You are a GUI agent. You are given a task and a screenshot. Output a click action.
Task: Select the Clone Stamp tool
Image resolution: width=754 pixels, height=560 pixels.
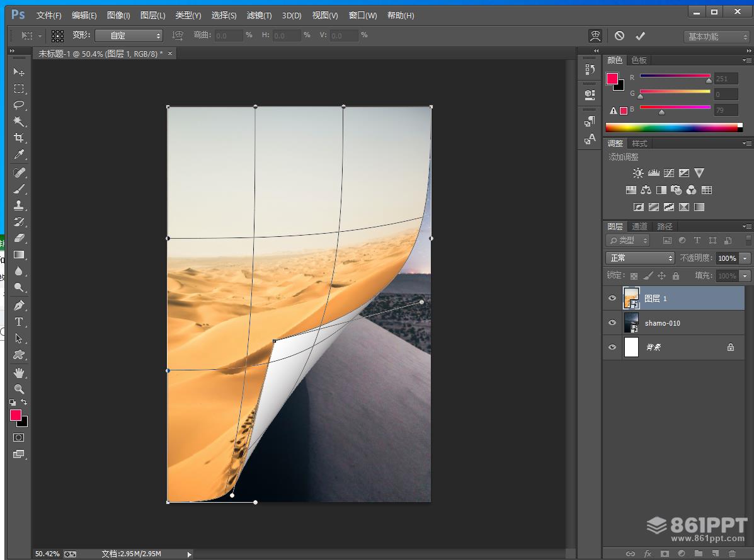click(x=19, y=205)
